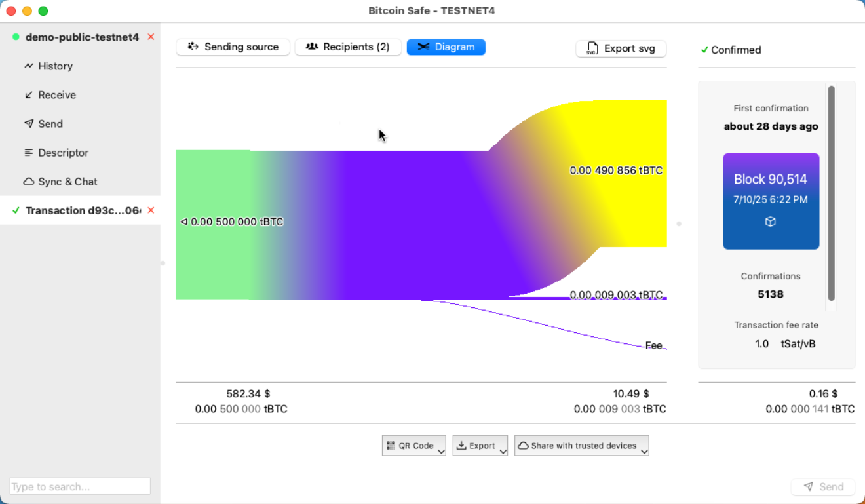865x504 pixels.
Task: Click the Fee label in diagram
Action: coord(653,345)
